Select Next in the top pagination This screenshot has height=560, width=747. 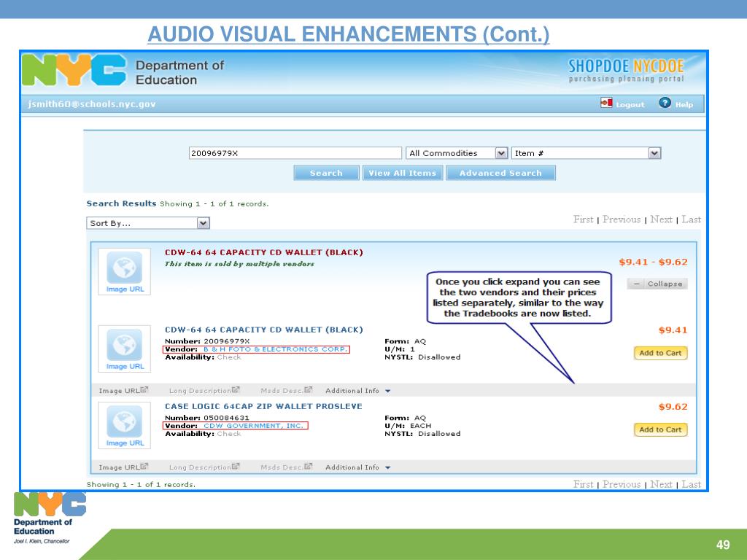point(661,219)
